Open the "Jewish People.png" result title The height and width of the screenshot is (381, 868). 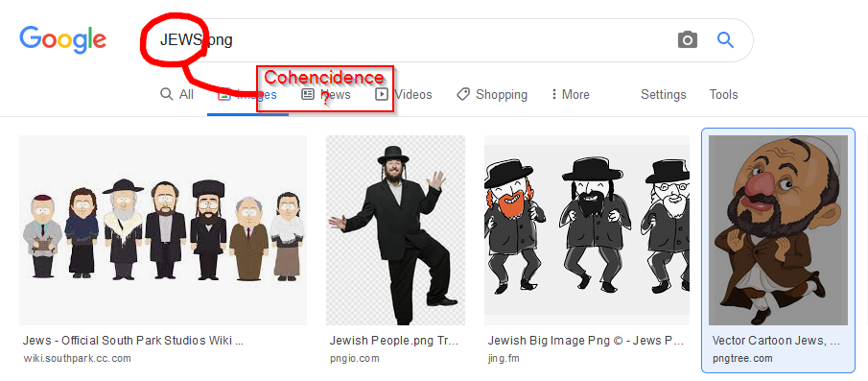pos(395,340)
